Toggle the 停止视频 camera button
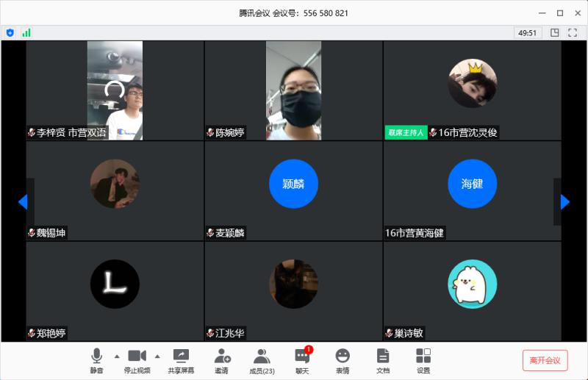Screen dimensions: 588x380 [x=137, y=360]
